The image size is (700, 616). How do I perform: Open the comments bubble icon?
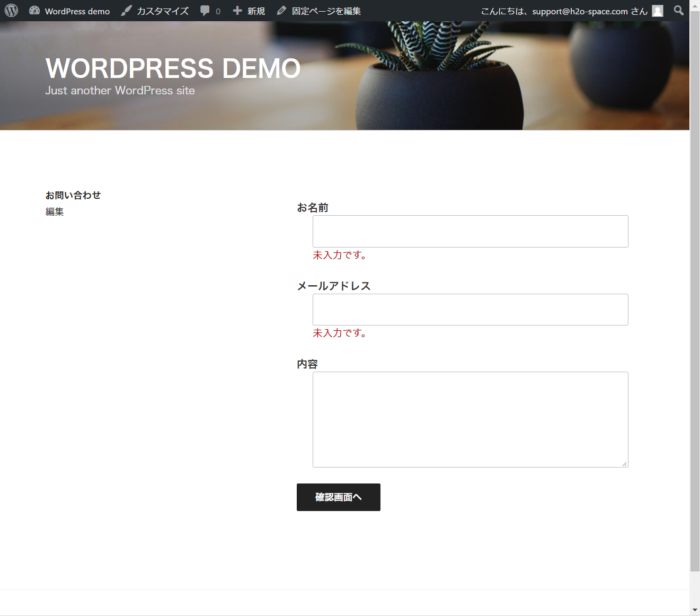(x=205, y=11)
